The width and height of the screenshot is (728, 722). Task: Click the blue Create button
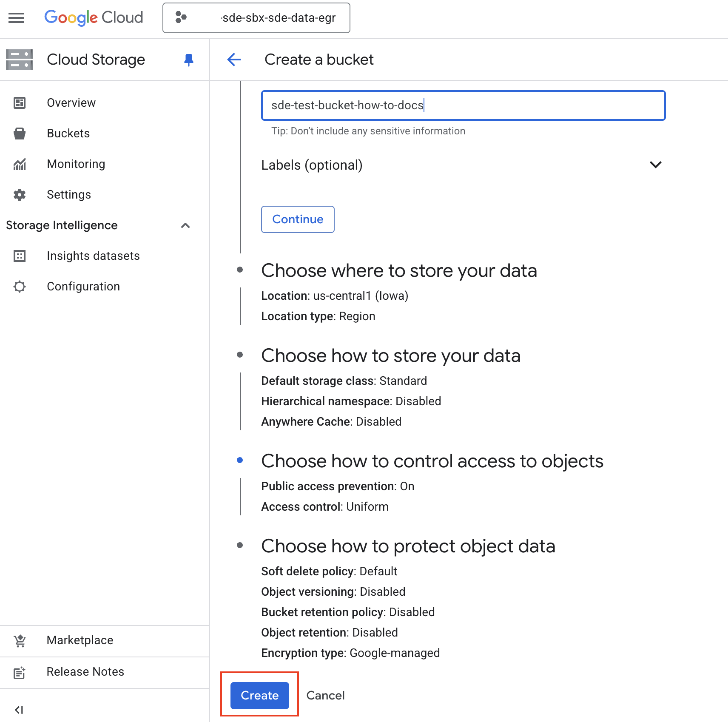click(x=259, y=696)
